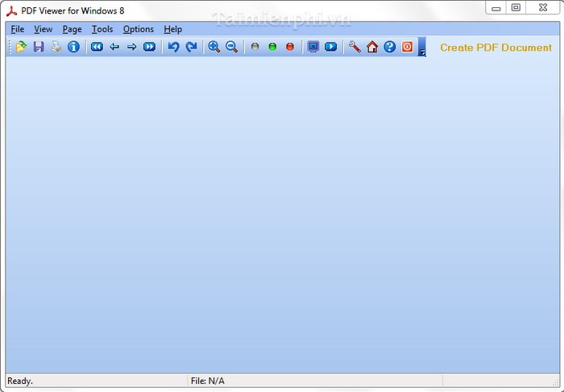Viewport: 564px width, 392px height.
Task: Click the green circle toolbar button
Action: coord(272,47)
